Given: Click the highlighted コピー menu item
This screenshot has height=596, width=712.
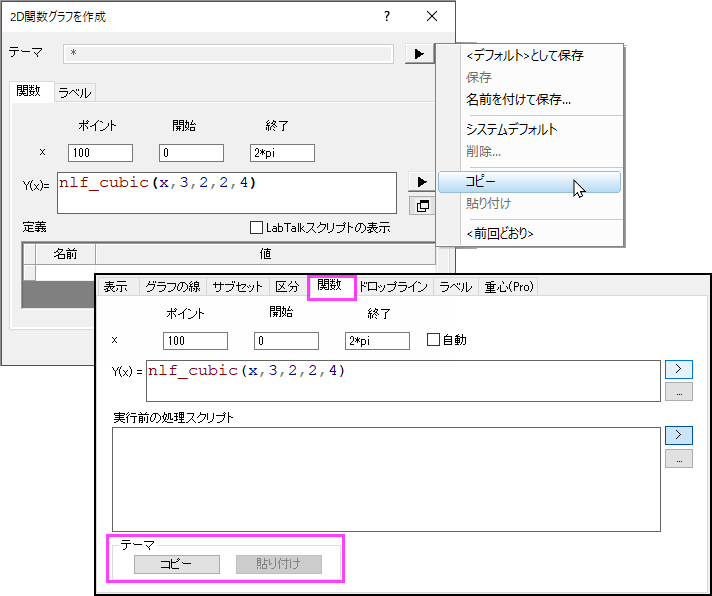Looking at the screenshot, I should coord(529,182).
